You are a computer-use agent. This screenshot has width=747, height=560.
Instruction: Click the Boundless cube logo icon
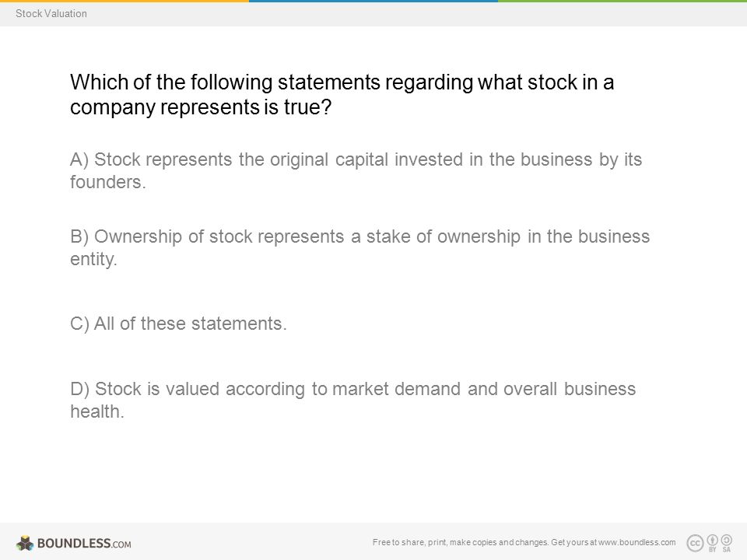point(25,543)
